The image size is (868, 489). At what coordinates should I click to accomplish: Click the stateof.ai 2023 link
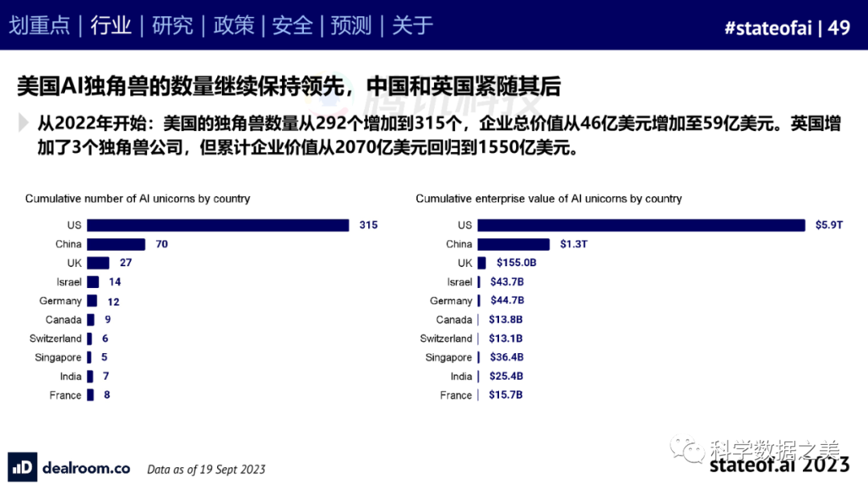[x=779, y=465]
